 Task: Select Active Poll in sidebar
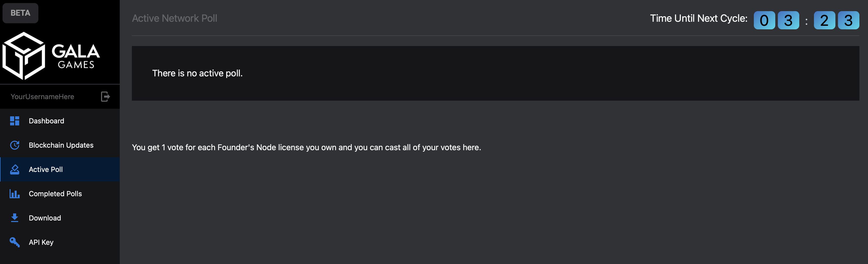click(x=60, y=169)
